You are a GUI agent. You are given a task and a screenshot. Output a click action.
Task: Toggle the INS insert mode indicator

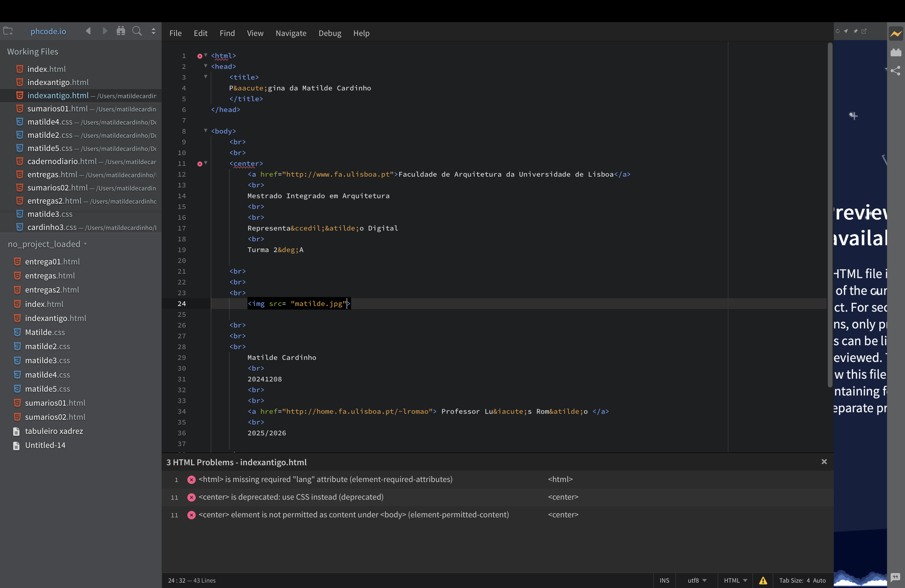click(664, 580)
